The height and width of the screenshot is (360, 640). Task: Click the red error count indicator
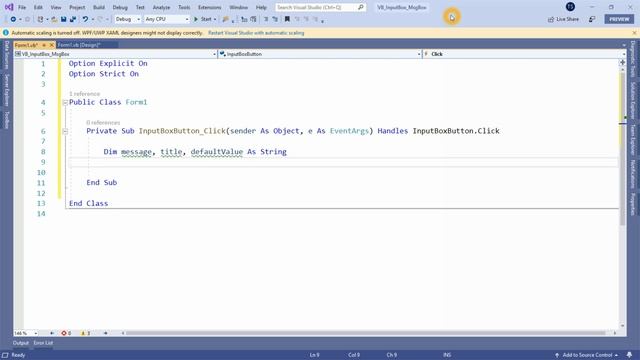pyautogui.click(x=66, y=333)
